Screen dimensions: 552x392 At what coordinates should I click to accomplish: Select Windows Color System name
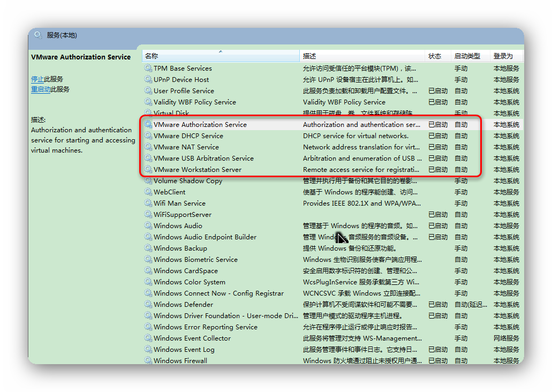(190, 282)
